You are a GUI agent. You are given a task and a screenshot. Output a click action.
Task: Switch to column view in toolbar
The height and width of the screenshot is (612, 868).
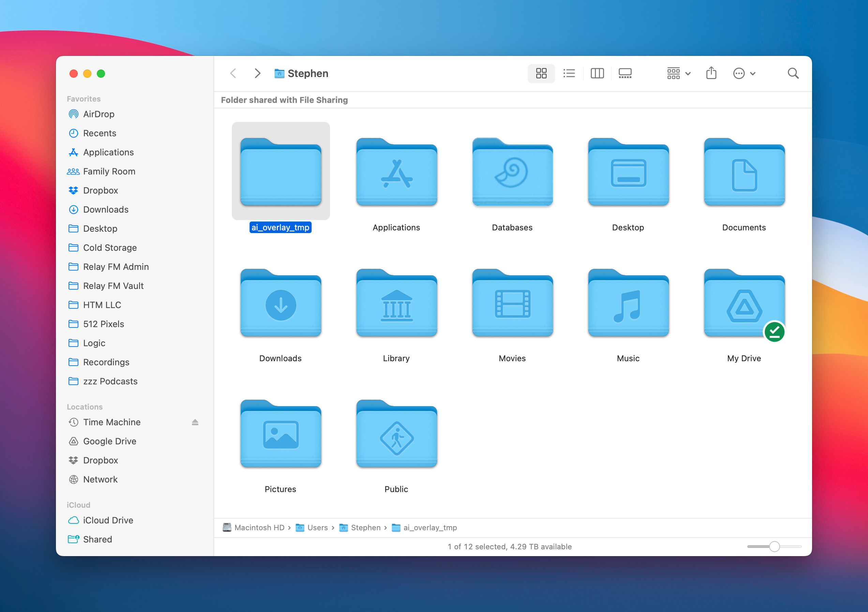click(x=597, y=73)
